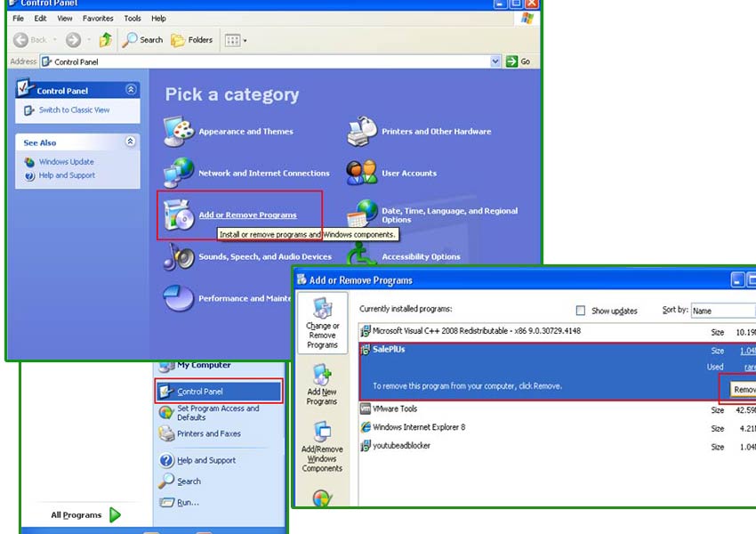Click the Internet Explorer 8 icon
The height and width of the screenshot is (534, 756).
[x=366, y=427]
